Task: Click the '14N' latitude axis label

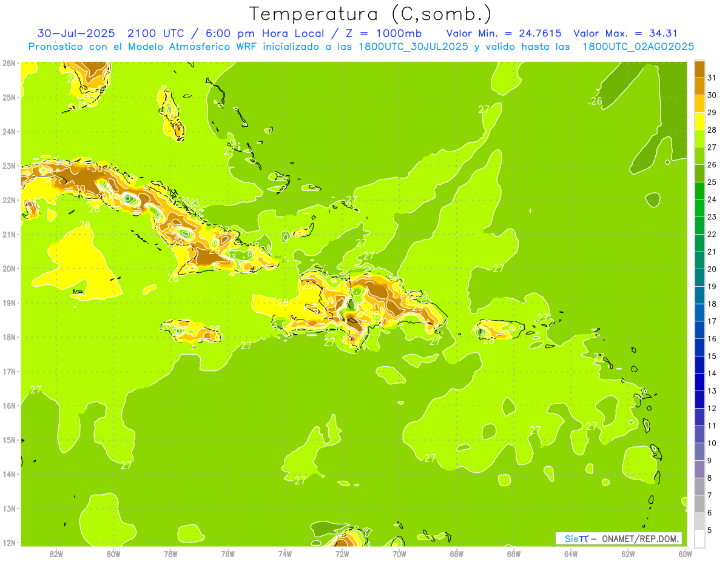Action: [x=9, y=474]
